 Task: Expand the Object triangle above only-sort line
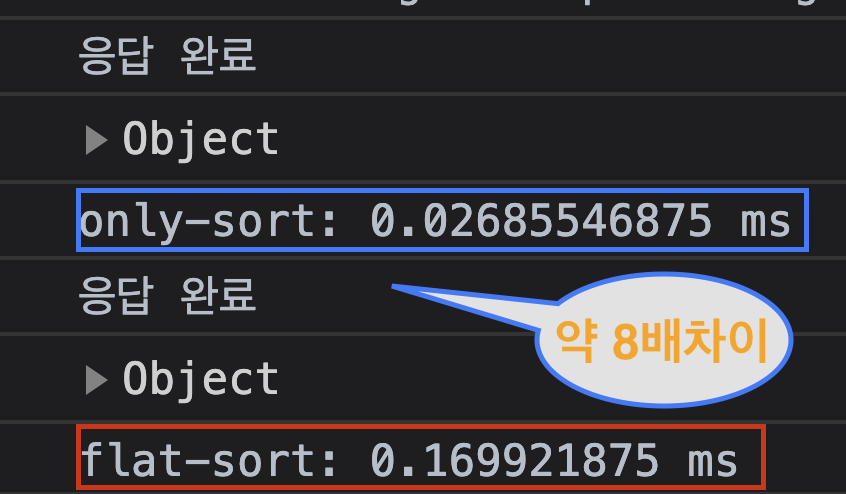tap(97, 140)
